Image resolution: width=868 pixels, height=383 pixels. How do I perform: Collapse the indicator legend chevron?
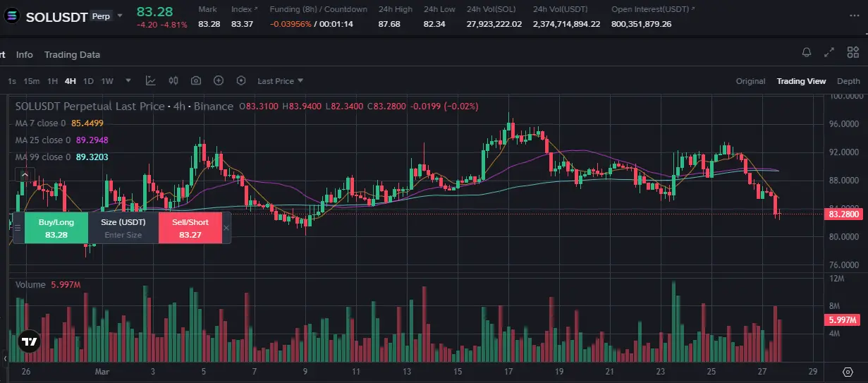pyautogui.click(x=25, y=174)
